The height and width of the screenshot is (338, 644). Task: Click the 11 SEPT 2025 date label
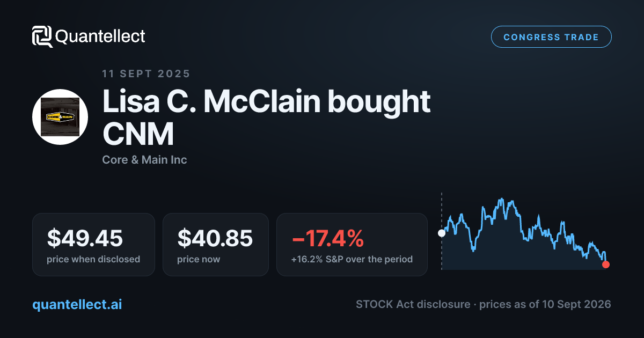(146, 74)
